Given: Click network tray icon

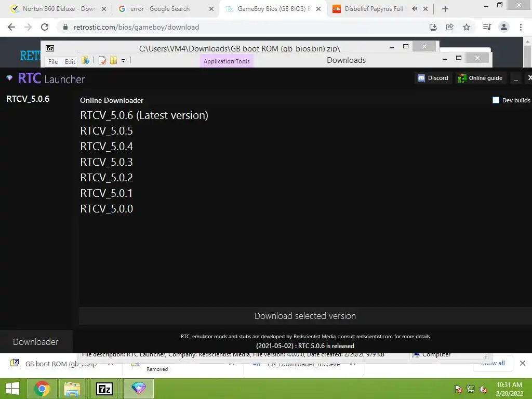Looking at the screenshot, I should (471, 389).
